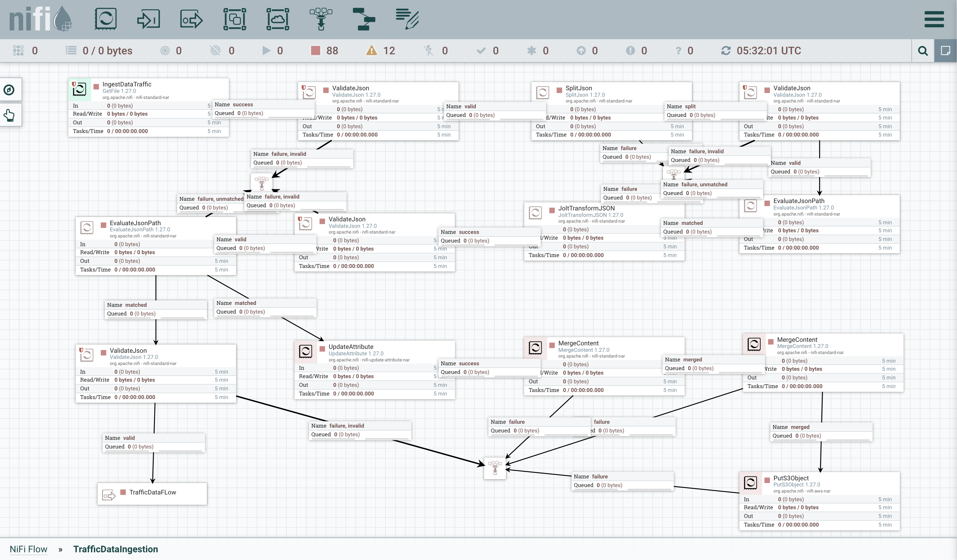Click the PutS3Object processor title

pos(791,478)
